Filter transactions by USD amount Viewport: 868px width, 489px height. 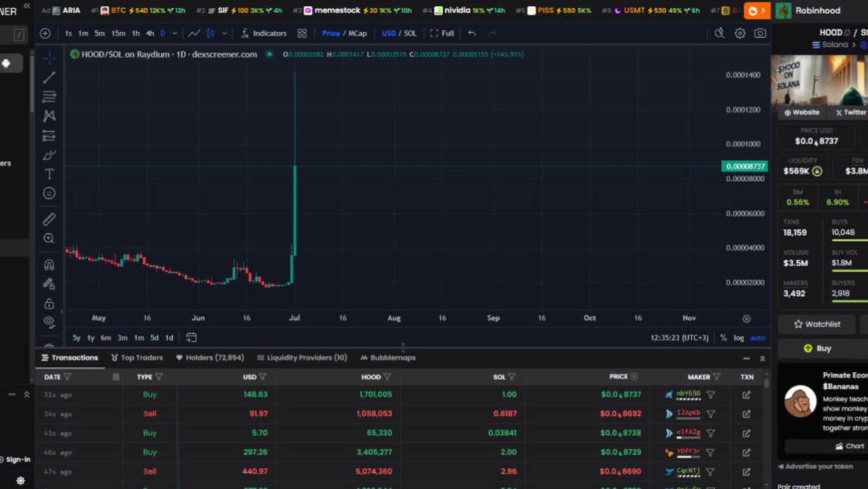262,377
